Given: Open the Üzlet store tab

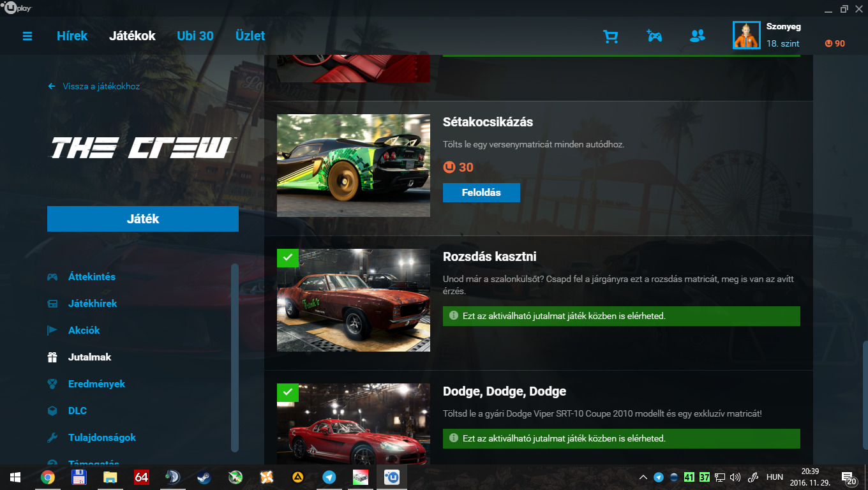Looking at the screenshot, I should point(250,36).
